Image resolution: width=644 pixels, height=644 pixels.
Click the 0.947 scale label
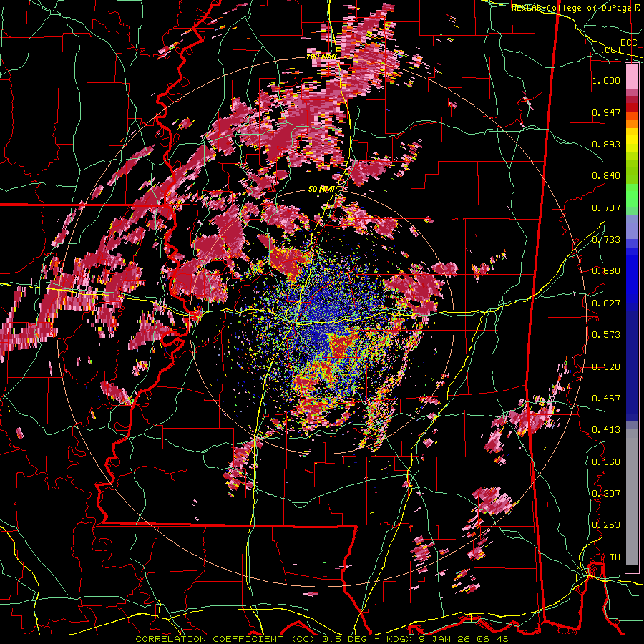point(606,112)
